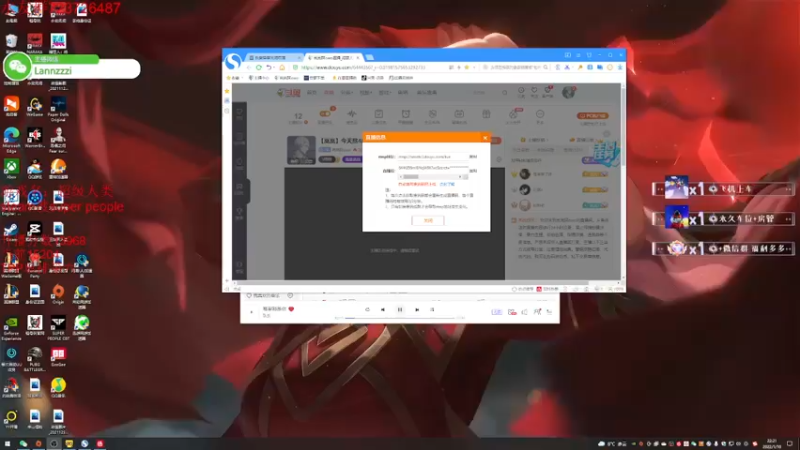The image size is (800, 450).
Task: Skip to the previous track in player
Action: tap(383, 310)
